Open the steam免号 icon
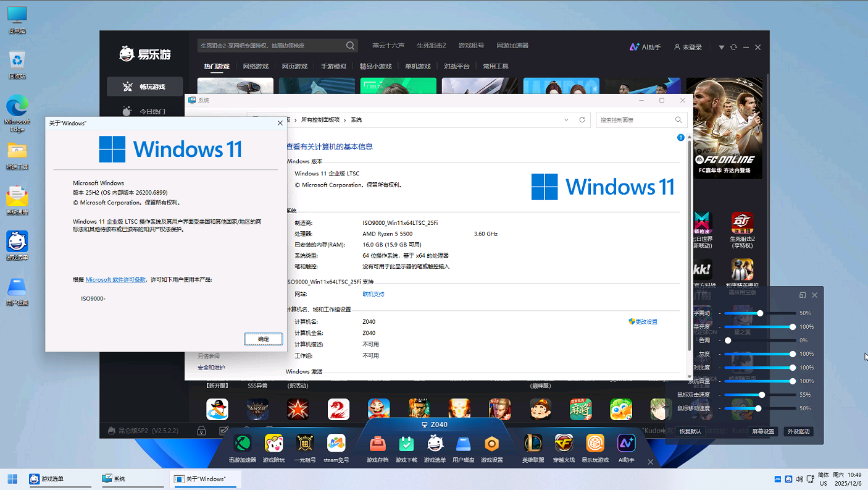This screenshot has height=490, width=868. (336, 444)
